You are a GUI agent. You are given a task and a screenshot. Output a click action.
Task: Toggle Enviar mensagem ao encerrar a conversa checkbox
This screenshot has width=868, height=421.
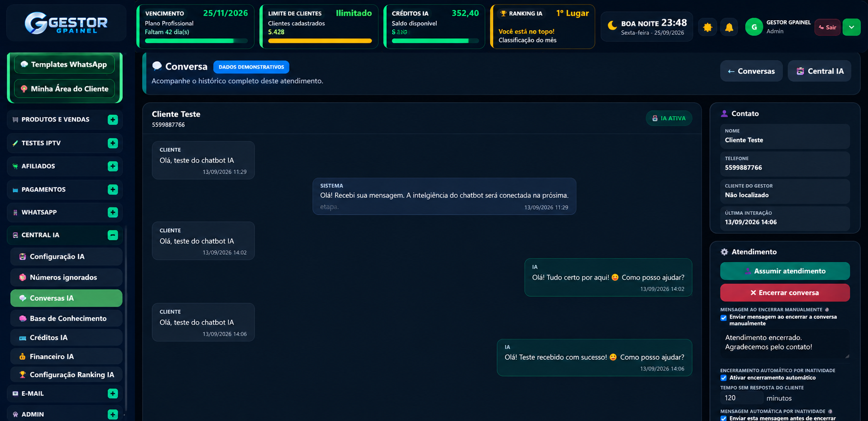pyautogui.click(x=723, y=318)
